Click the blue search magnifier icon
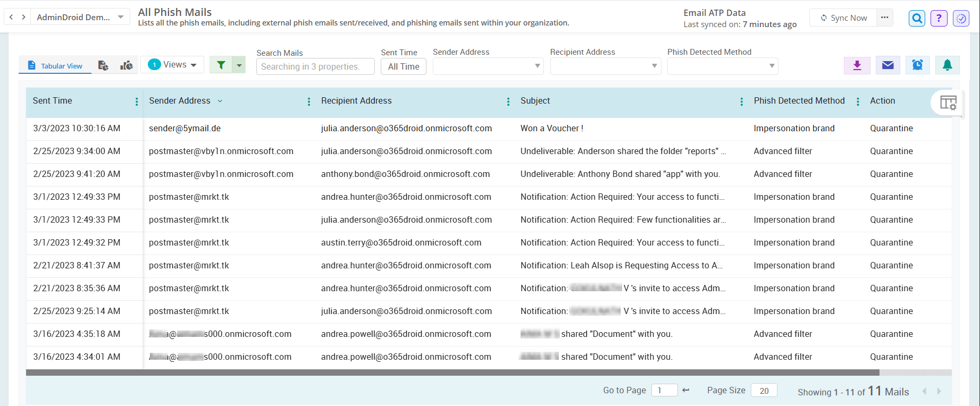 point(917,19)
